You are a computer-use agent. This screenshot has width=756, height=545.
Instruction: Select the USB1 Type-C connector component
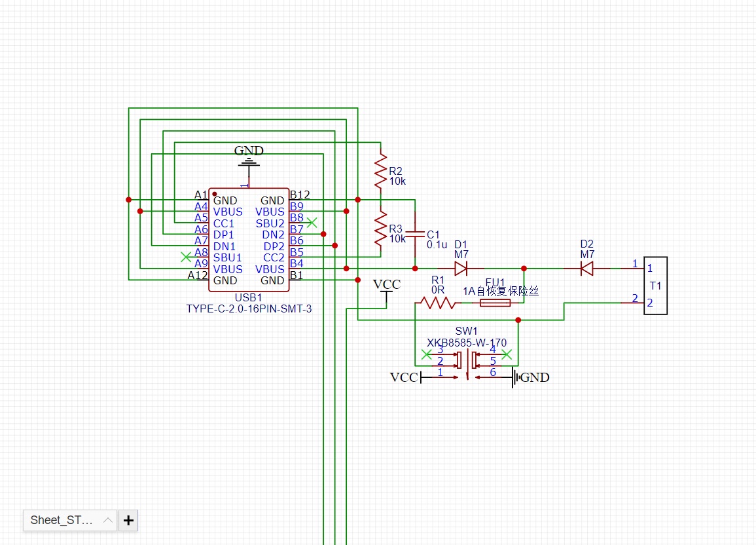pos(249,240)
